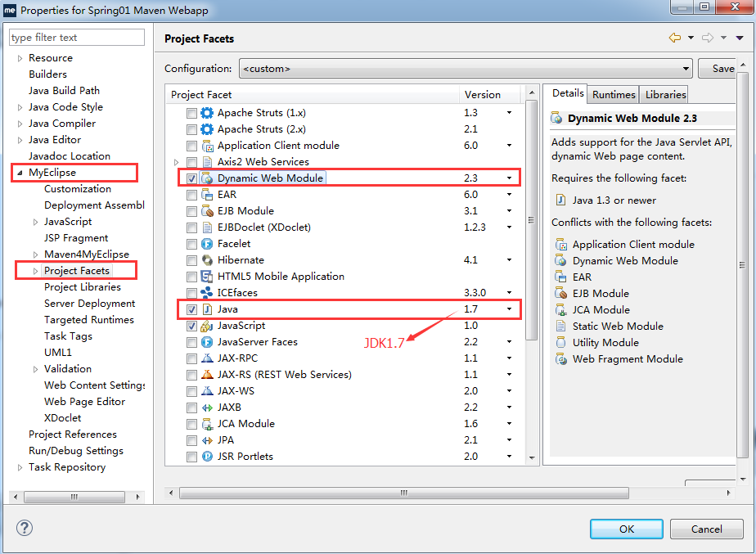The width and height of the screenshot is (756, 554).
Task: Click the JSR Portlets icon
Action: point(207,457)
